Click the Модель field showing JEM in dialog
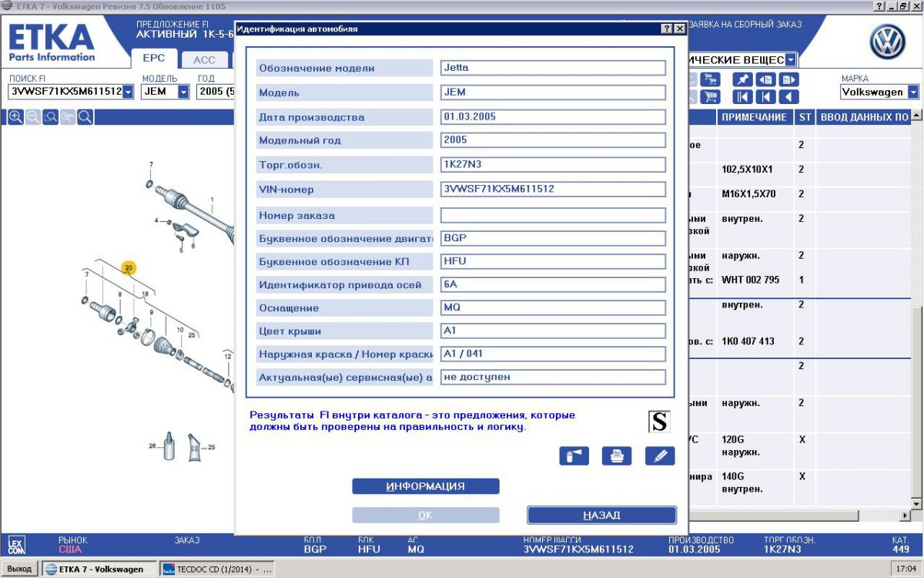Screen dimensions: 924x578 [553, 92]
